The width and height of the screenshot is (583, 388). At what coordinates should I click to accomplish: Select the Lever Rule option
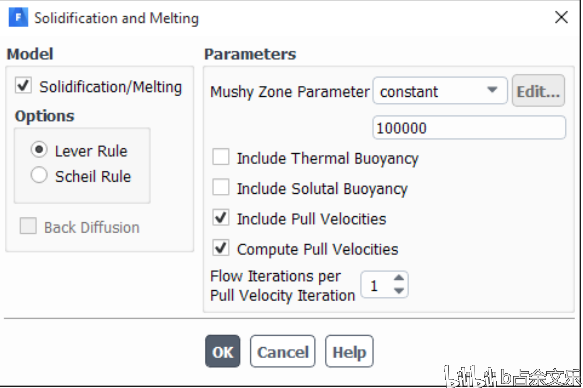point(39,150)
